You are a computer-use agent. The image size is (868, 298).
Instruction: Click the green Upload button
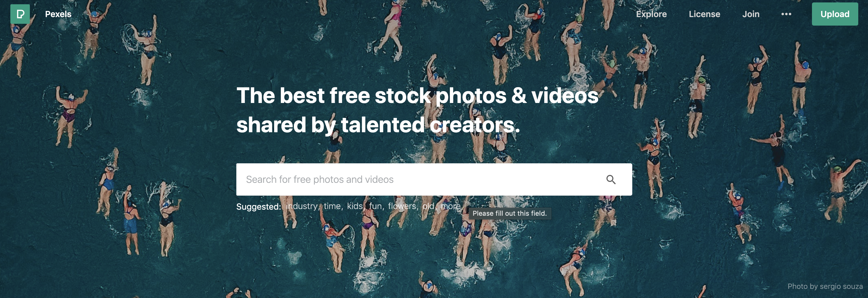(834, 14)
